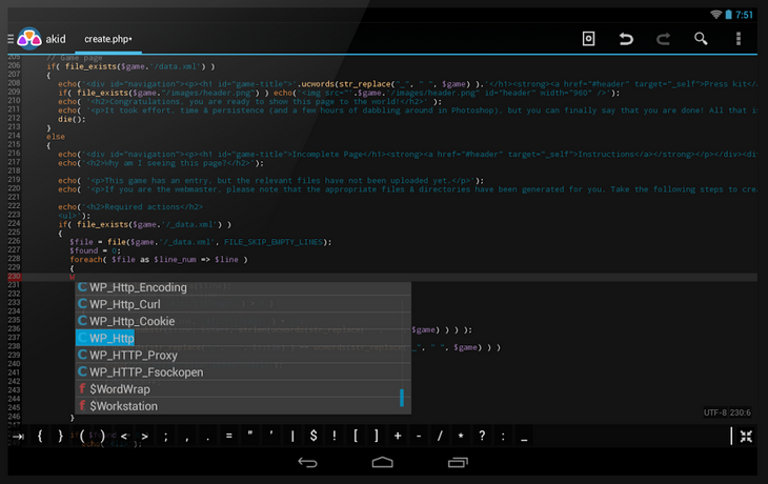The image size is (768, 484).
Task: Place cursor on the 'else' line
Action: click(x=55, y=137)
